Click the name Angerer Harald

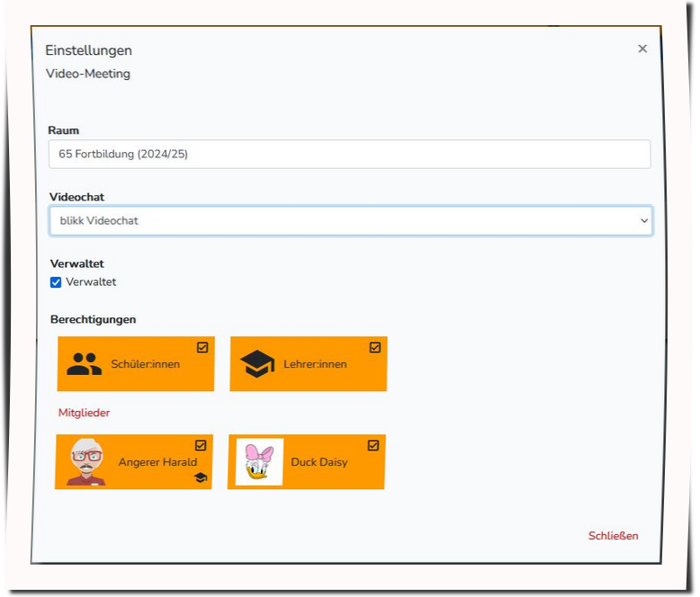157,462
